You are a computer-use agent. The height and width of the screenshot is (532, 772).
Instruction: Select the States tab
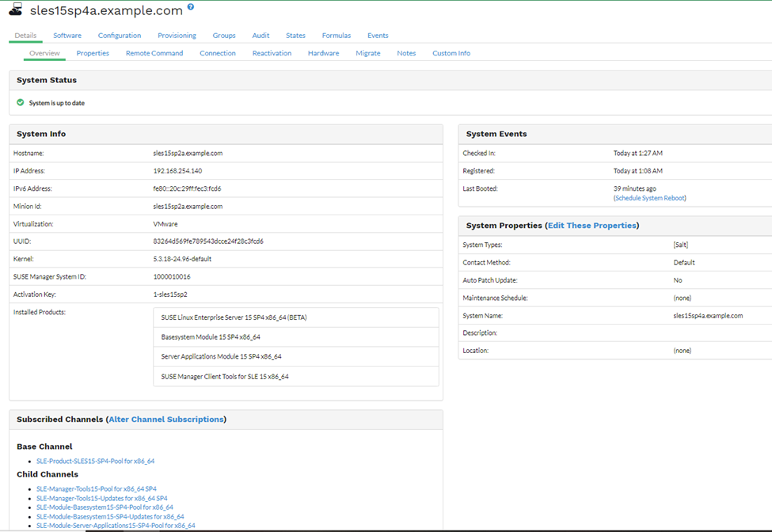[295, 36]
